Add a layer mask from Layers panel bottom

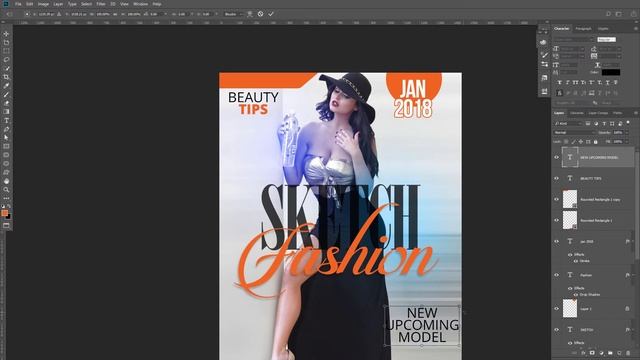coord(592,353)
